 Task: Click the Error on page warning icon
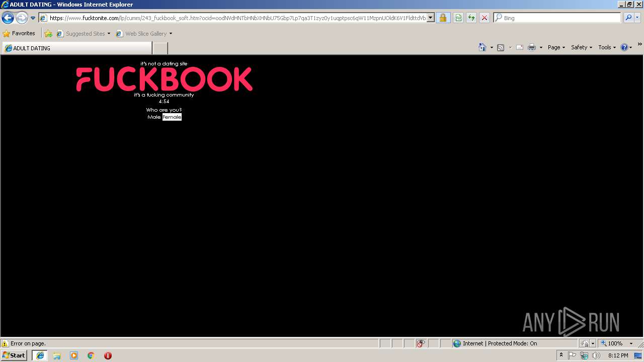tap(5, 343)
